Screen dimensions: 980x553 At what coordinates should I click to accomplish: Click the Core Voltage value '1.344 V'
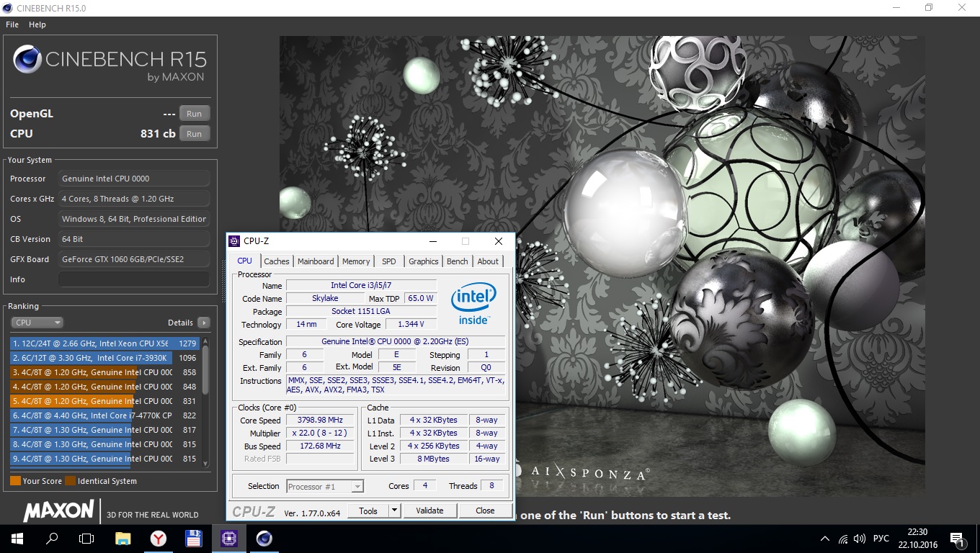click(x=411, y=324)
